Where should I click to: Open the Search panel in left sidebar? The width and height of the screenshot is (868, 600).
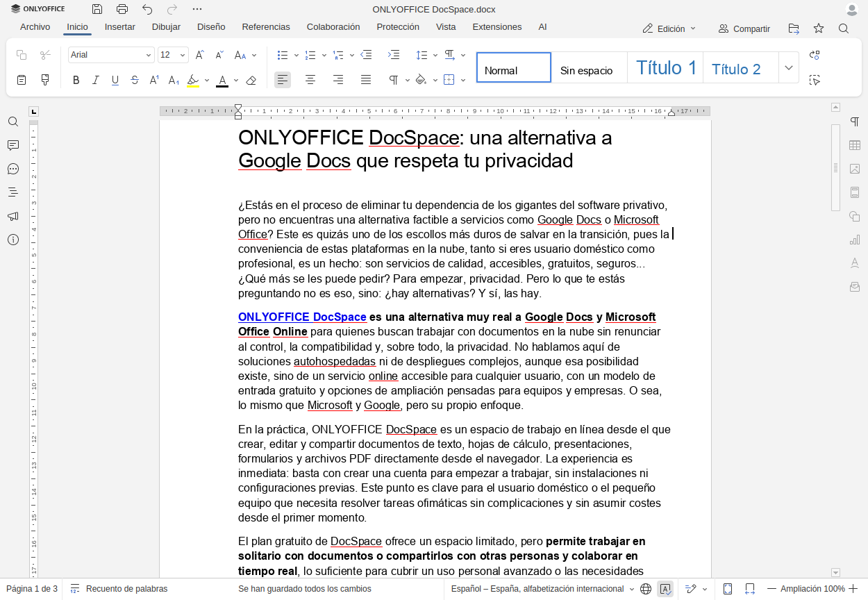(x=13, y=122)
